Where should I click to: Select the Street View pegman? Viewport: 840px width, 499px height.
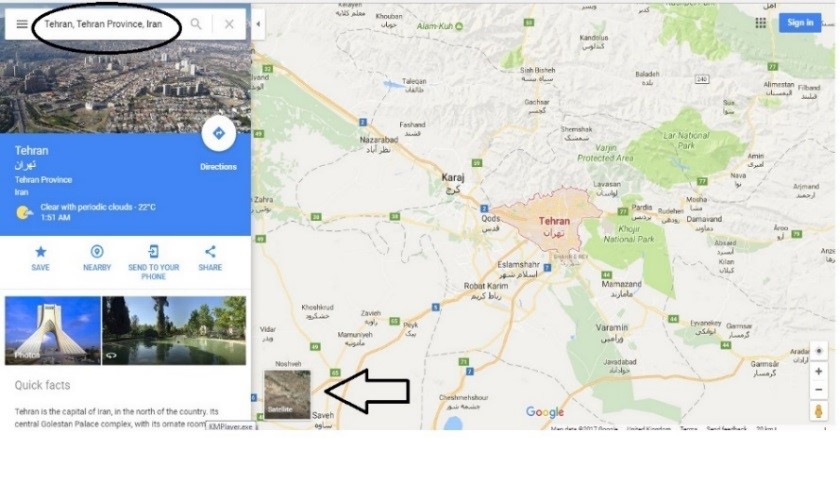819,412
